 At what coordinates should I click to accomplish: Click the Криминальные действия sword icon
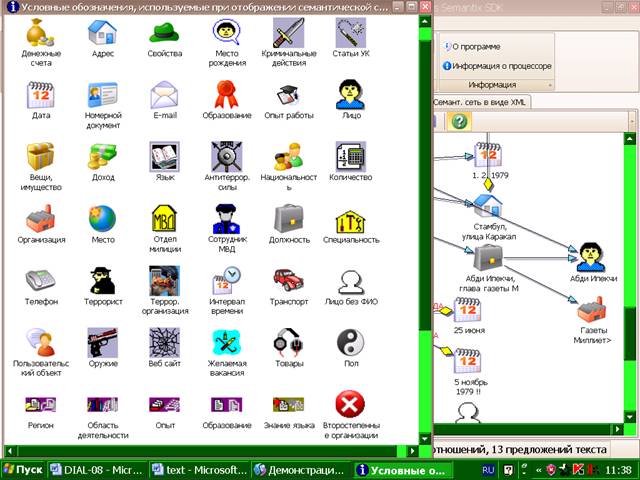click(289, 32)
